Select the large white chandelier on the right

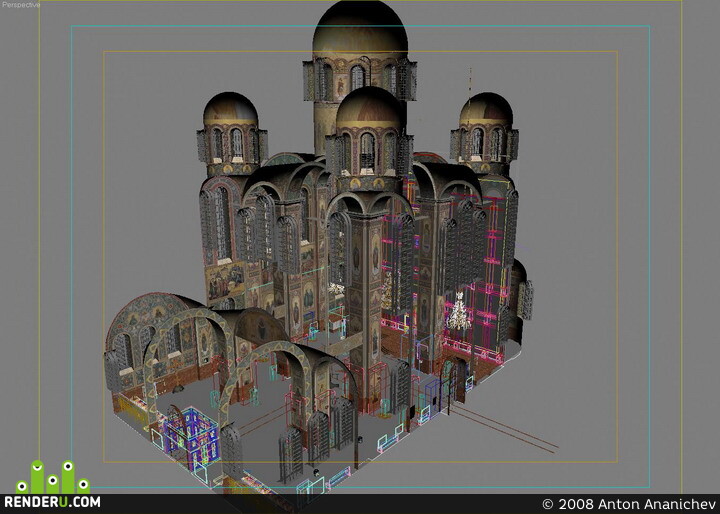click(459, 311)
